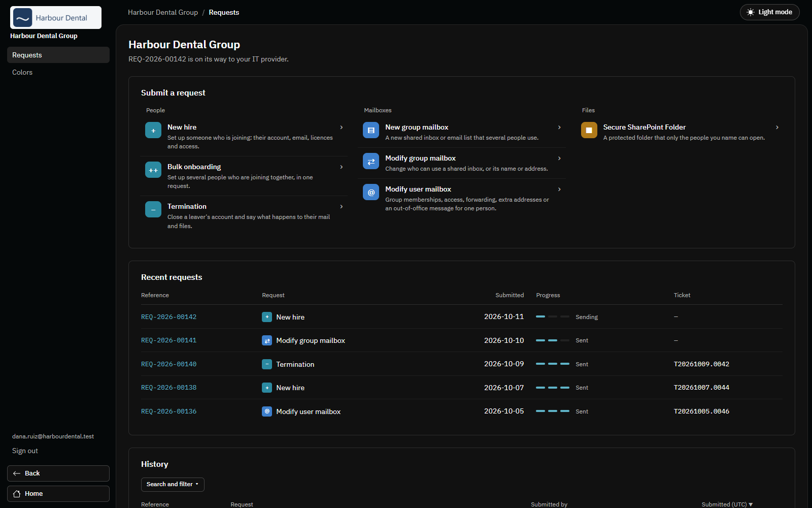Click the progress bar for REQ-2026-00141

point(553,340)
